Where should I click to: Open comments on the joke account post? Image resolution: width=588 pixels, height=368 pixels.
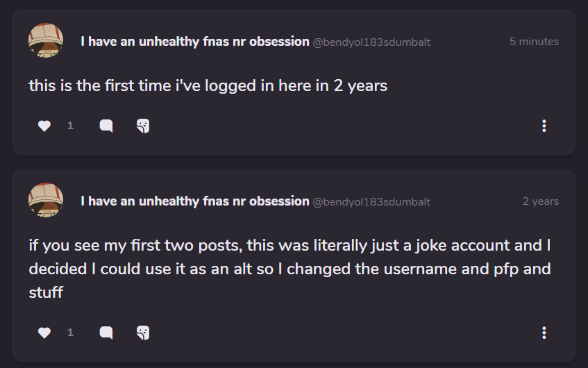pyautogui.click(x=106, y=333)
